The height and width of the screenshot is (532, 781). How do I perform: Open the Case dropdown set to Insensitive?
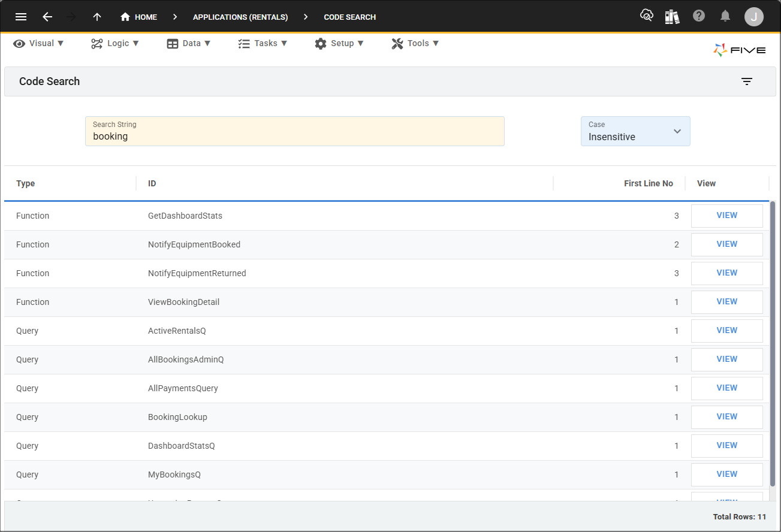point(635,131)
